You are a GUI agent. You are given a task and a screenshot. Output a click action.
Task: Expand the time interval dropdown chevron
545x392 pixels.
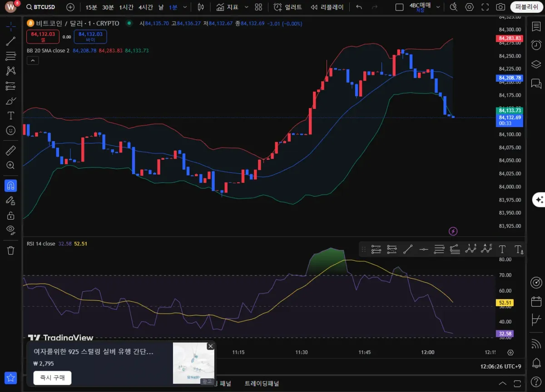[x=185, y=7]
